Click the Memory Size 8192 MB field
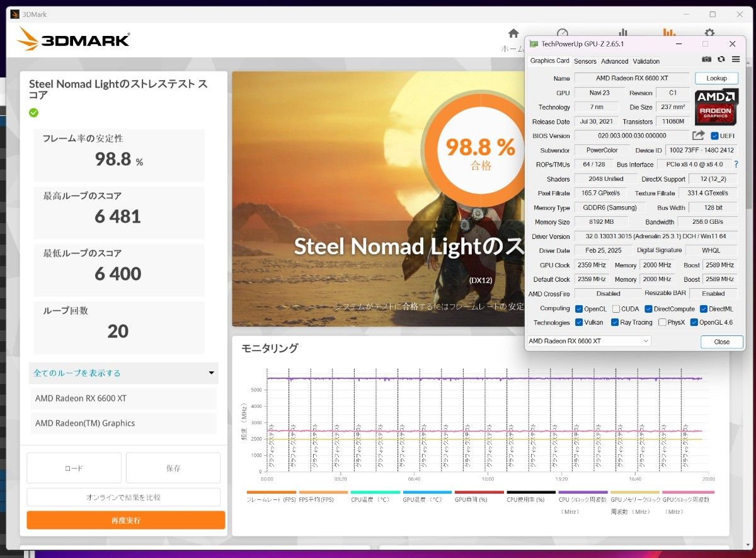Image resolution: width=756 pixels, height=558 pixels. pyautogui.click(x=601, y=222)
